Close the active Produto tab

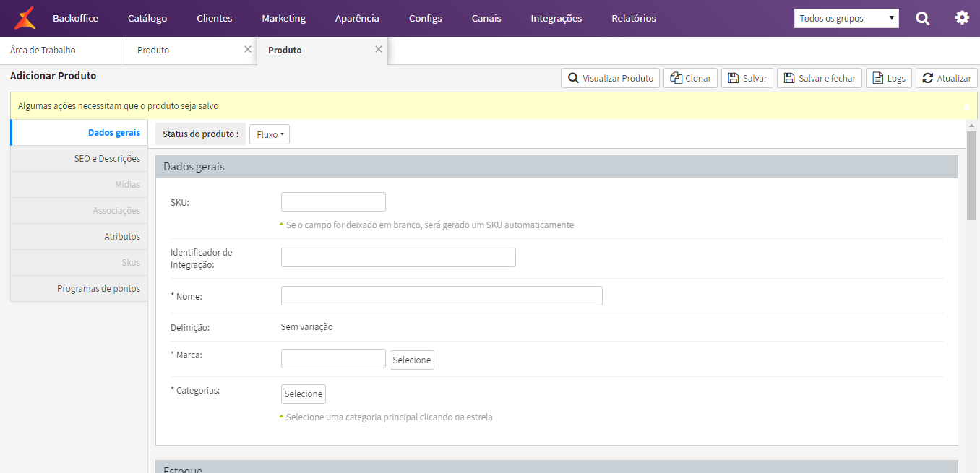click(x=378, y=49)
